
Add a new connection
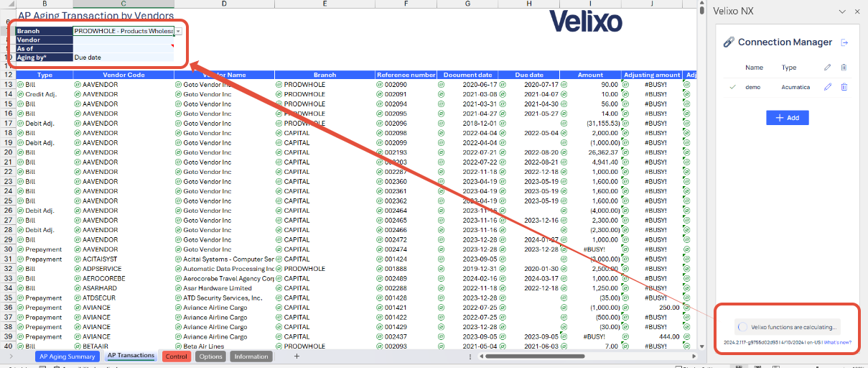click(x=788, y=118)
